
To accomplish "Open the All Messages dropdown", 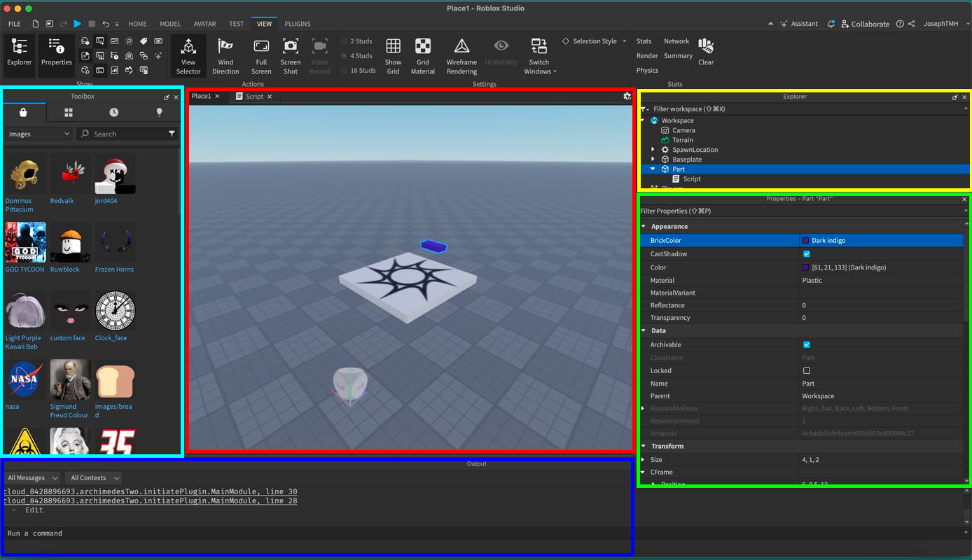I will point(32,478).
